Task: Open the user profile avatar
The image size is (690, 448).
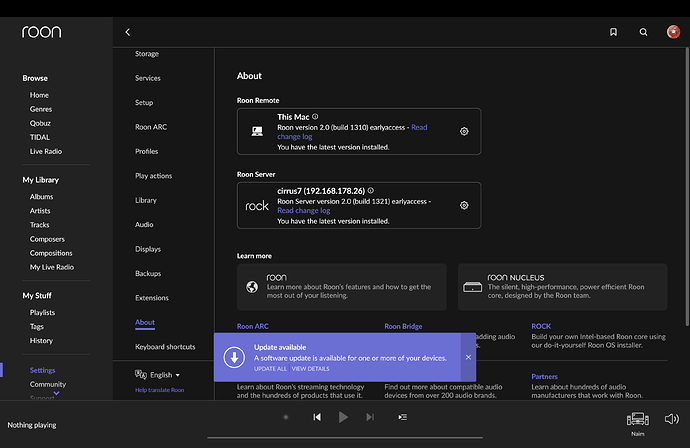Action: [x=673, y=32]
